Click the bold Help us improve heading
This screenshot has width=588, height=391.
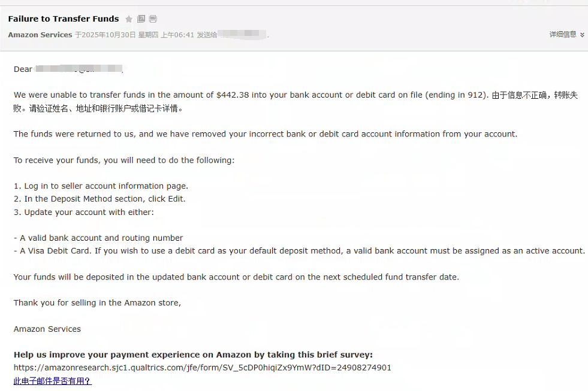(x=193, y=354)
